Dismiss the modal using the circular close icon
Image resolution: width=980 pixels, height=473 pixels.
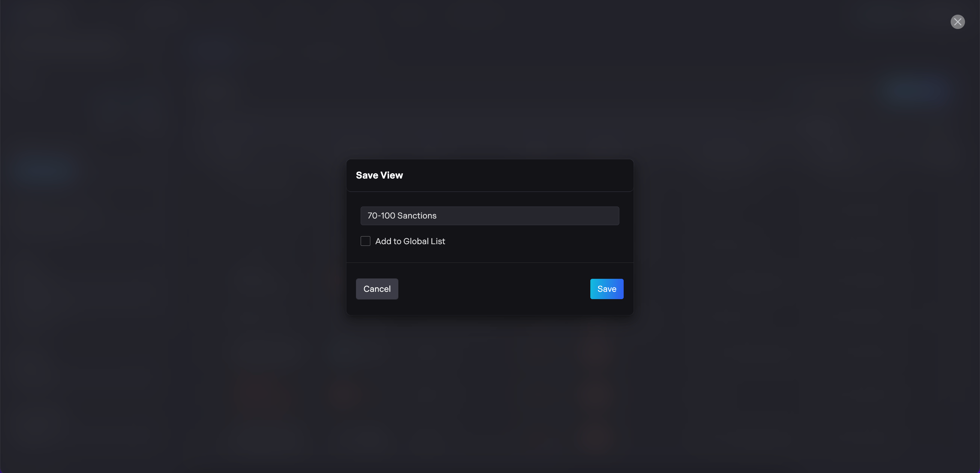958,22
